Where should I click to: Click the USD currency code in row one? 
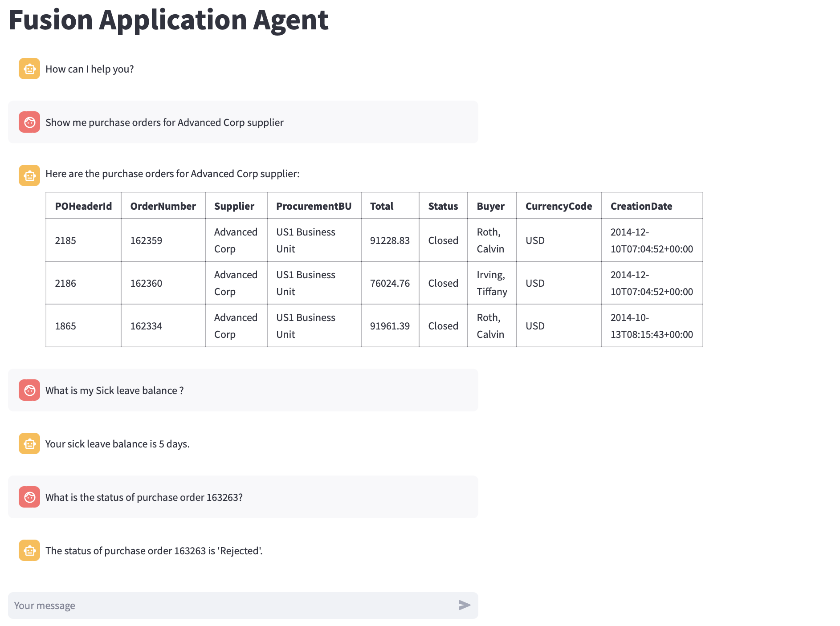click(534, 240)
